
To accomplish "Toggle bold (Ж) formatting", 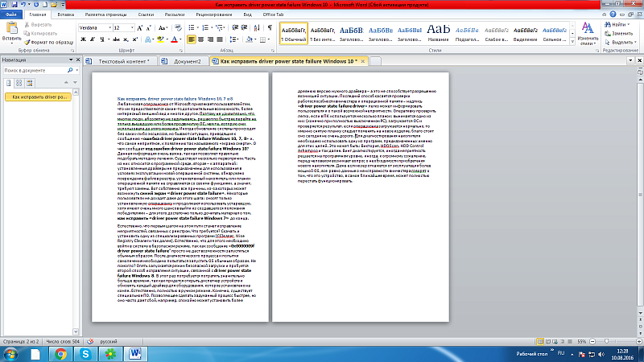I will pyautogui.click(x=83, y=39).
